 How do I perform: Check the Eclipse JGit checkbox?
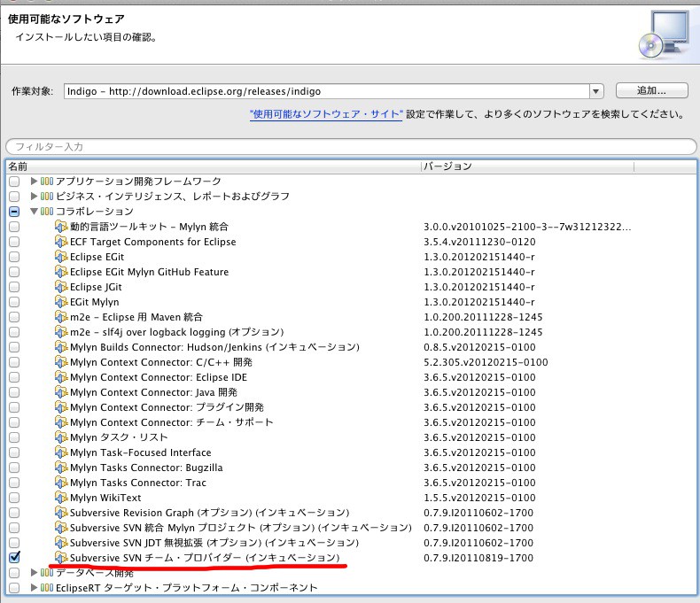[x=14, y=286]
